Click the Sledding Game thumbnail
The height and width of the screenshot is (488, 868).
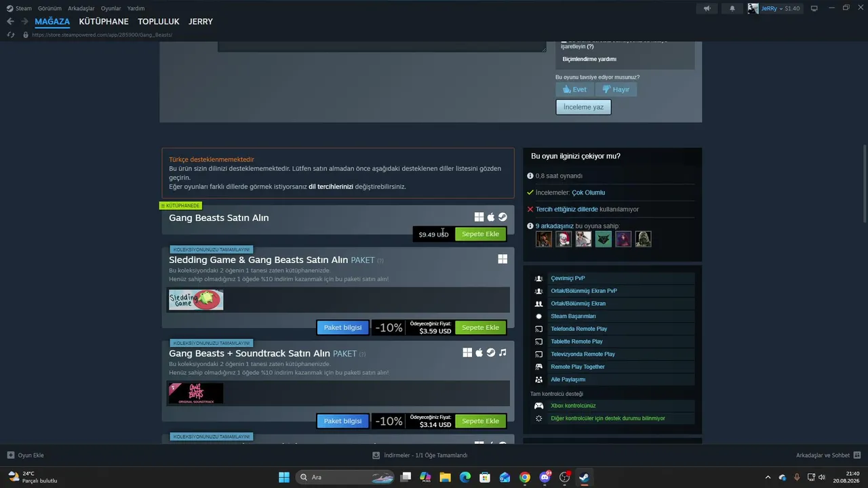[196, 300]
